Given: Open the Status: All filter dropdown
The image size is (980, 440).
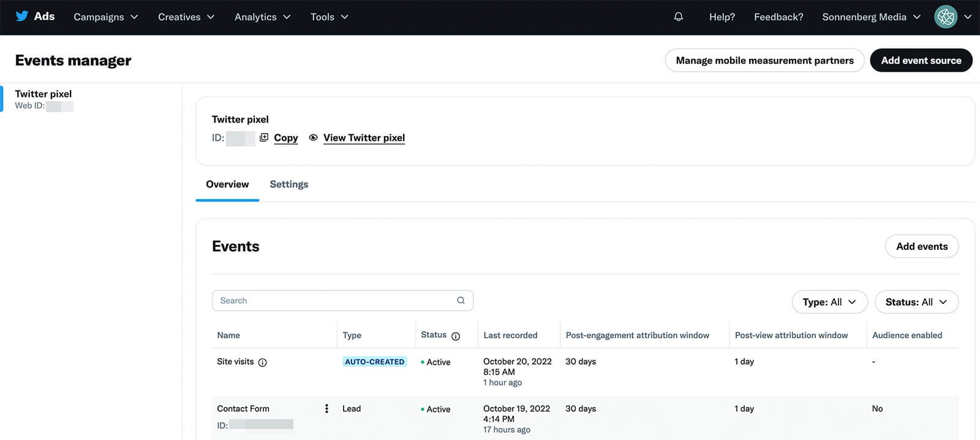Looking at the screenshot, I should (916, 302).
